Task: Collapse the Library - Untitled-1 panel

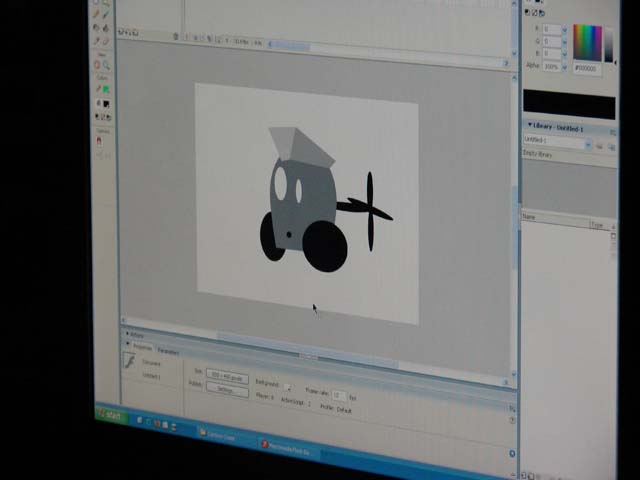Action: tap(530, 126)
